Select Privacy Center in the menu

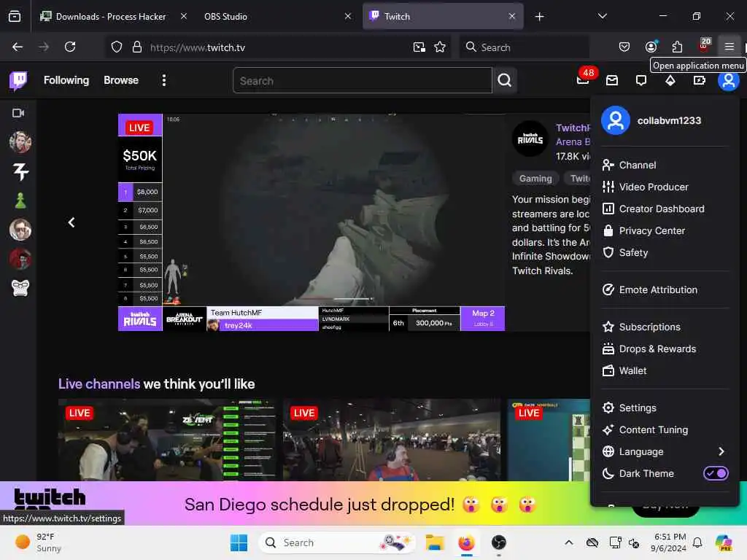click(665, 231)
